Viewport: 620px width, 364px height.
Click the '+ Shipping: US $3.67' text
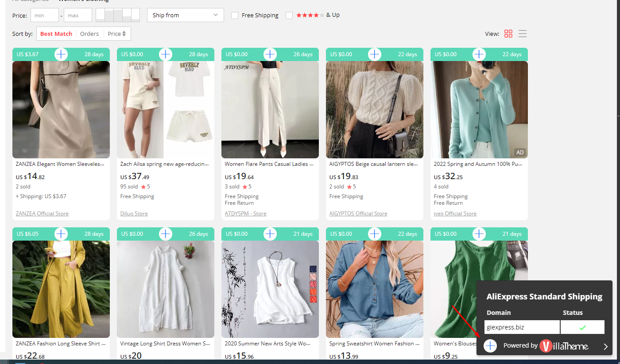(41, 196)
